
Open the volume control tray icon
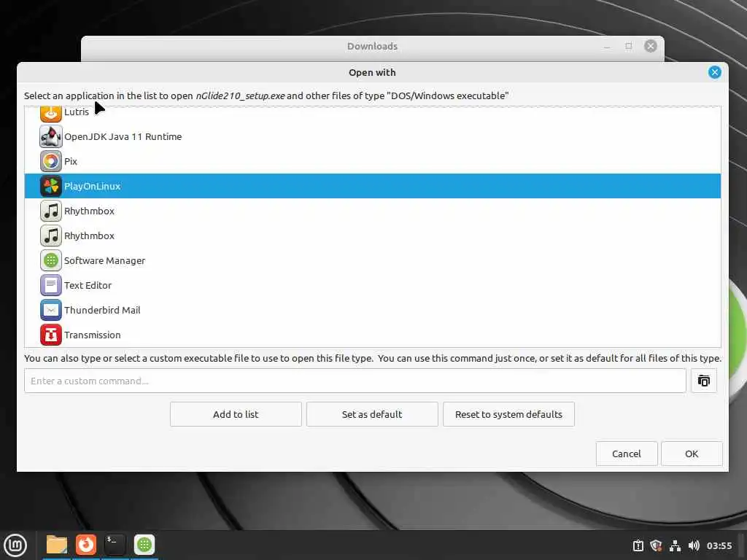(694, 545)
